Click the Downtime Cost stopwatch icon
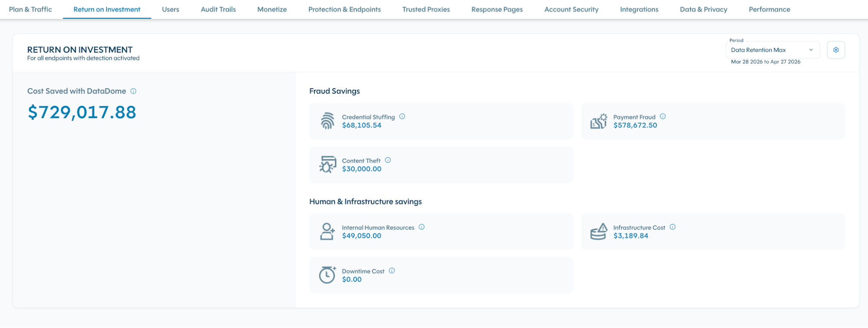 click(x=327, y=275)
